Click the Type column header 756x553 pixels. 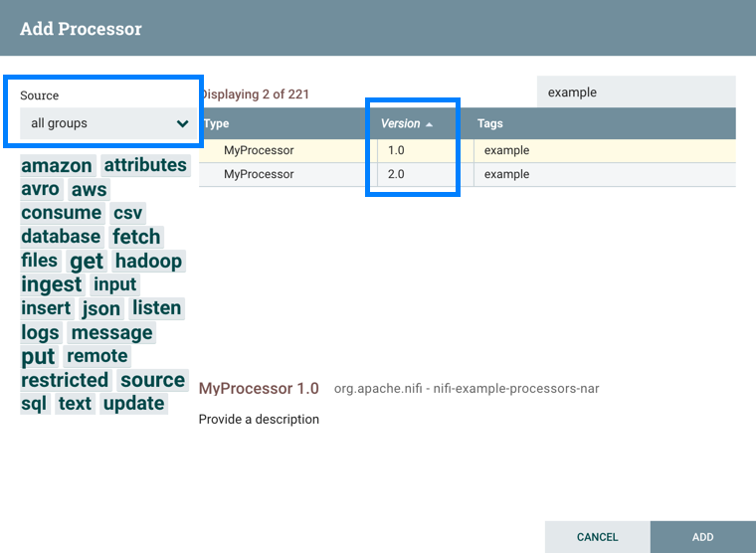pyautogui.click(x=217, y=123)
